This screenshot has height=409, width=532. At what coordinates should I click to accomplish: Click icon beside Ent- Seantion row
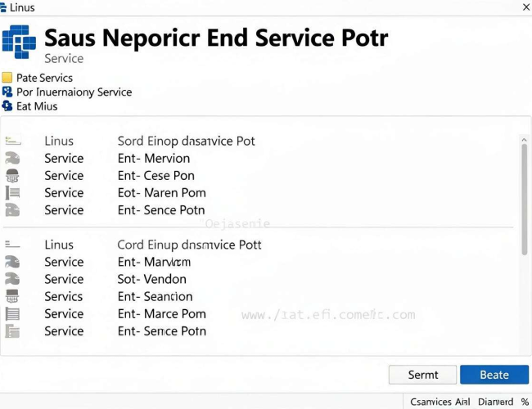(x=12, y=296)
